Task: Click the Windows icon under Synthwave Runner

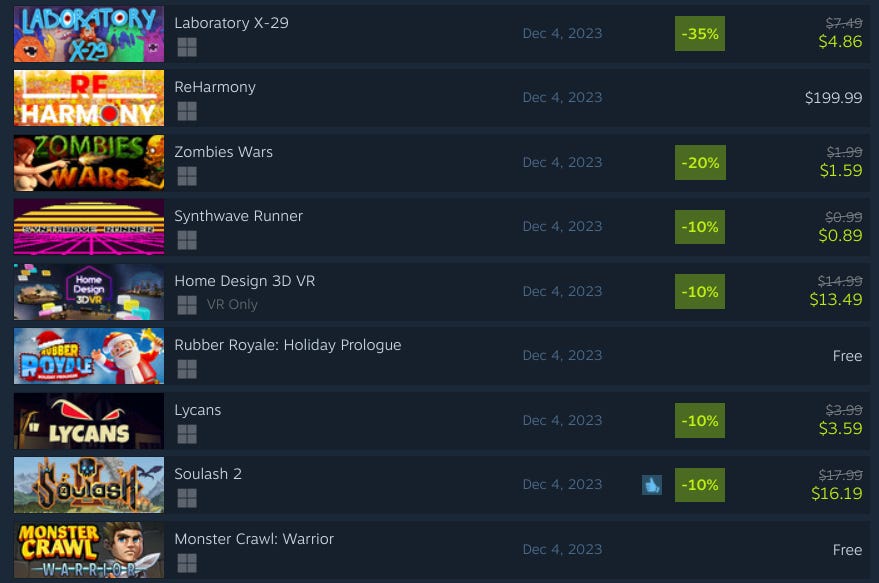Action: click(x=187, y=240)
